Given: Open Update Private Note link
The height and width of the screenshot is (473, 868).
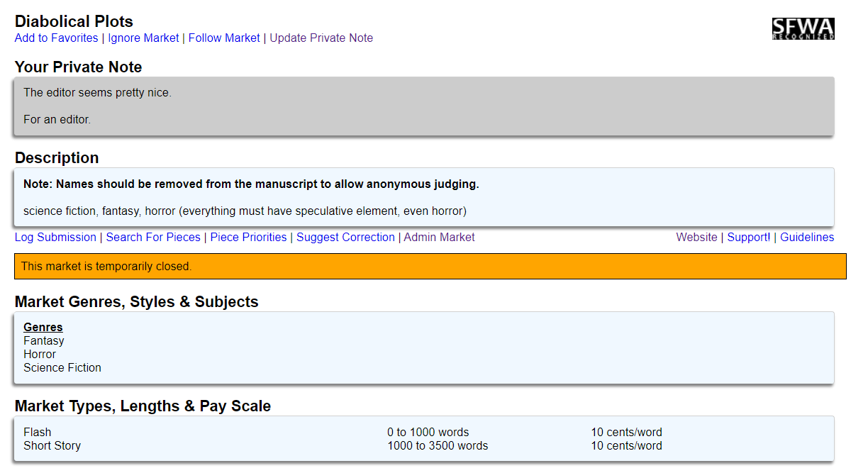Looking at the screenshot, I should (x=321, y=38).
